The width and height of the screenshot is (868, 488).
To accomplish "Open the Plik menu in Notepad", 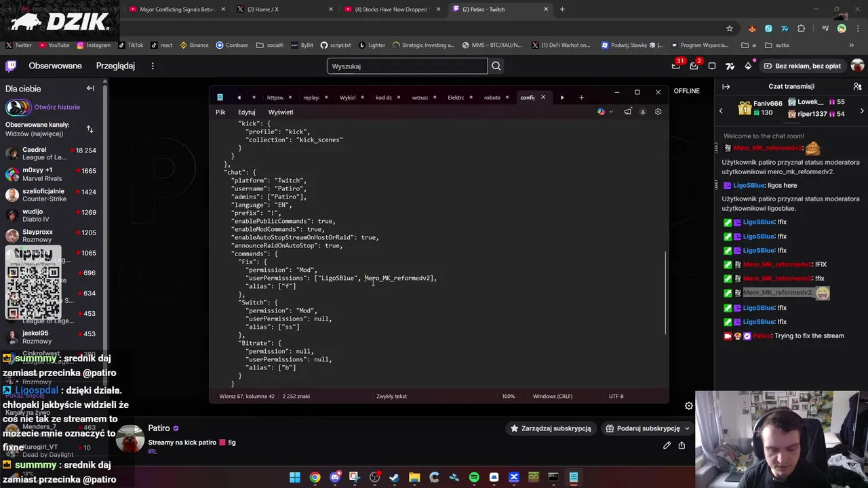I will pyautogui.click(x=220, y=112).
